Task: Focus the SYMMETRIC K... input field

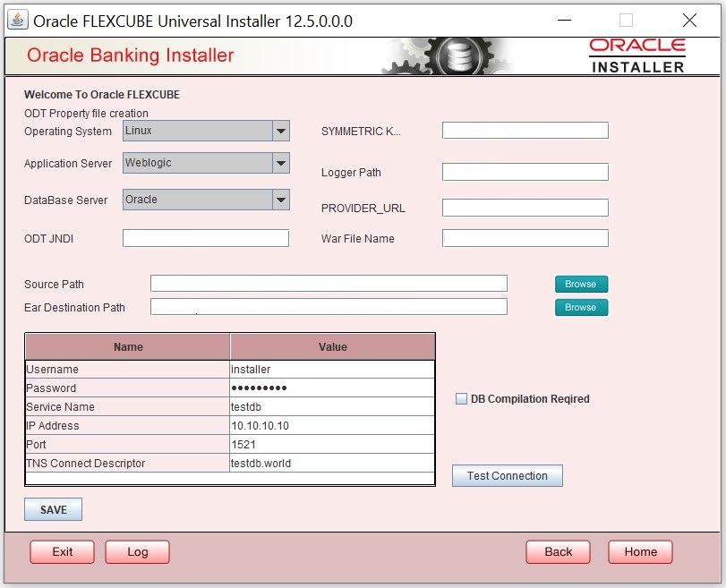Action: pyautogui.click(x=525, y=131)
